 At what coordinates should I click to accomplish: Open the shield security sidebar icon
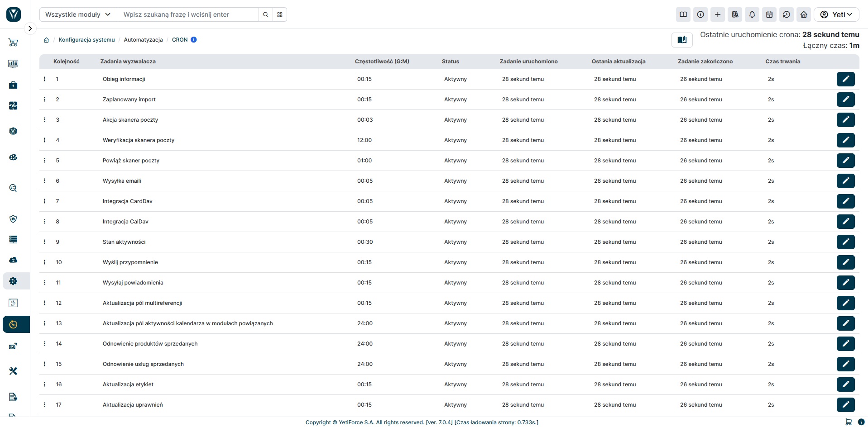[x=13, y=219]
